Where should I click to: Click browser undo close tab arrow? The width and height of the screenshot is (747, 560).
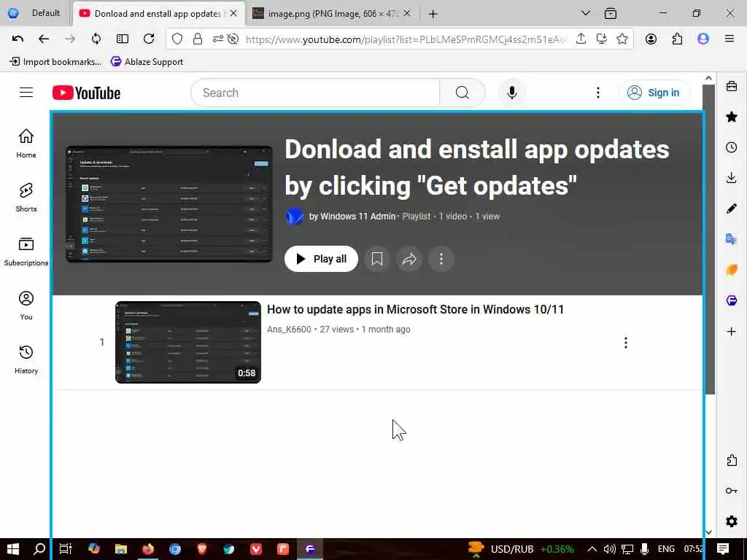(18, 39)
